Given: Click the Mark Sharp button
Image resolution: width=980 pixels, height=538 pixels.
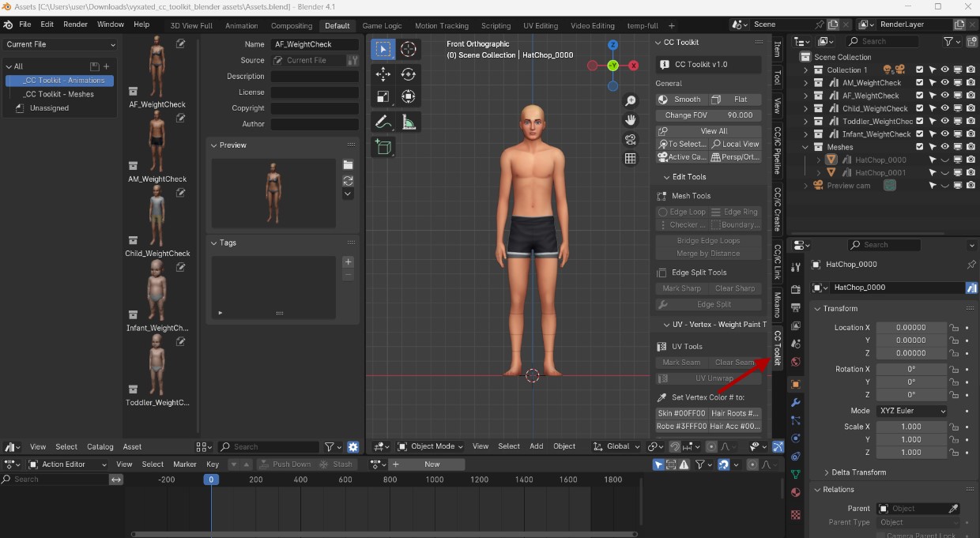Looking at the screenshot, I should point(681,288).
